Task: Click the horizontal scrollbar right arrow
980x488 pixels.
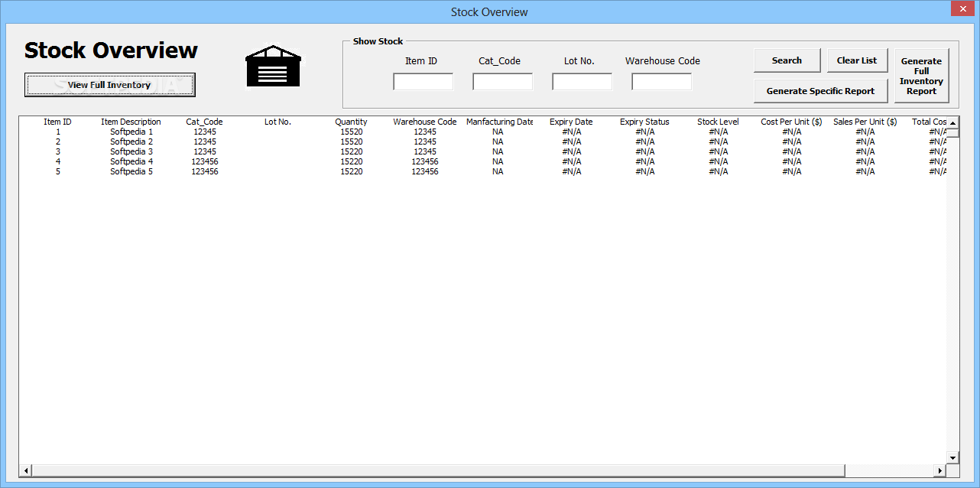Action: click(941, 470)
